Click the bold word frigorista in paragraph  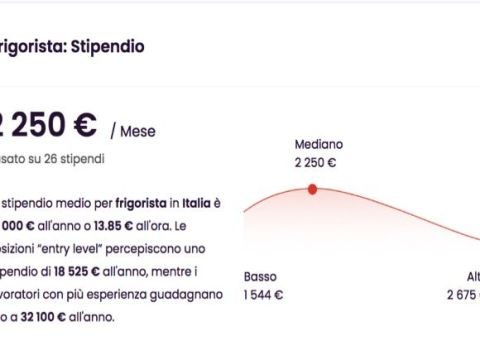pyautogui.click(x=141, y=203)
